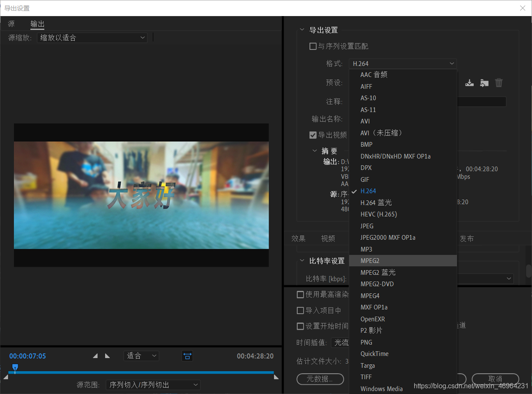Save a new export preset
Image resolution: width=532 pixels, height=394 pixels.
tap(469, 83)
